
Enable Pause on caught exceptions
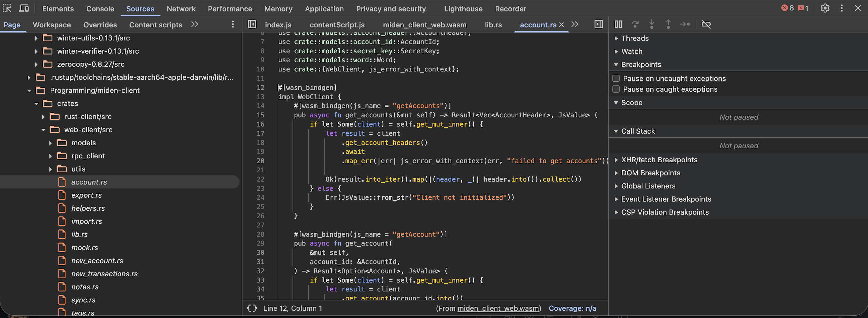pos(616,89)
